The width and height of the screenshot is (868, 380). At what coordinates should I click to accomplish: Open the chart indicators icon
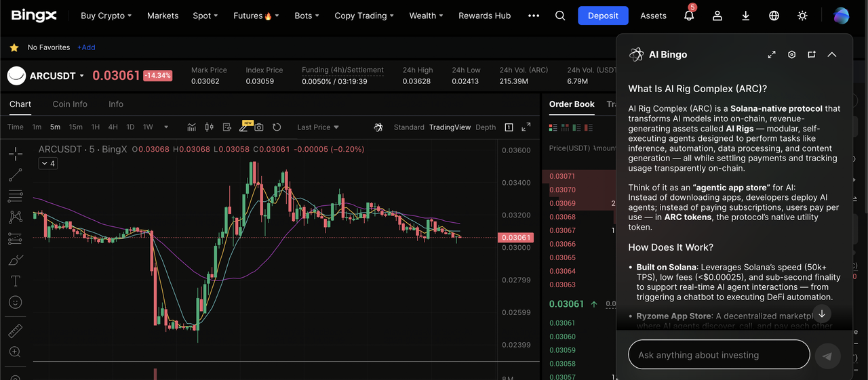point(192,127)
